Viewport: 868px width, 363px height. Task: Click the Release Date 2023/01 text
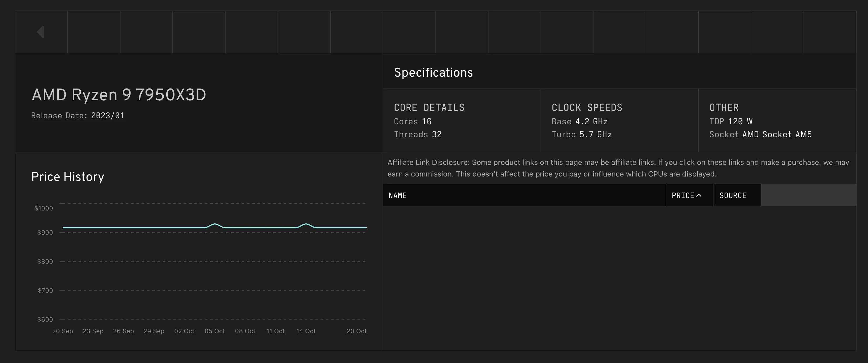coord(77,116)
